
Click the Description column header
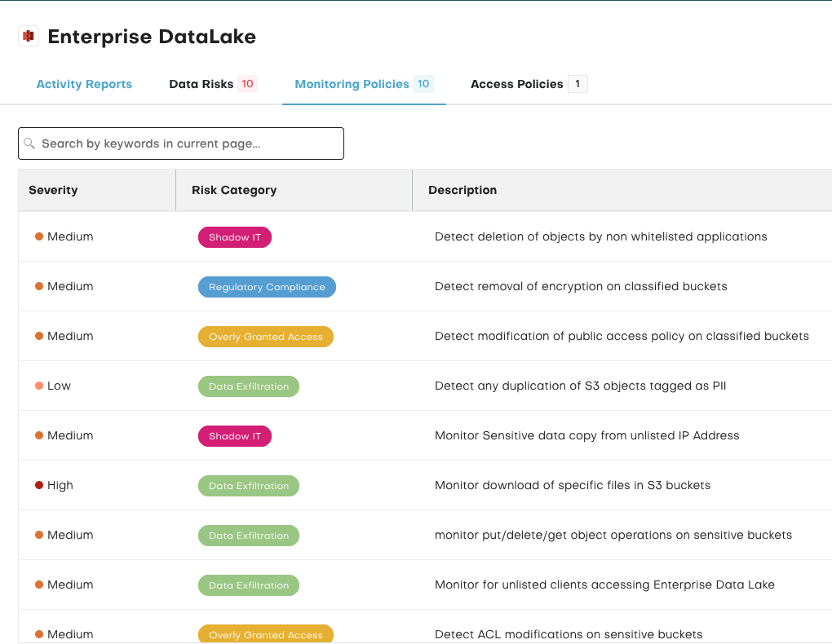click(462, 190)
